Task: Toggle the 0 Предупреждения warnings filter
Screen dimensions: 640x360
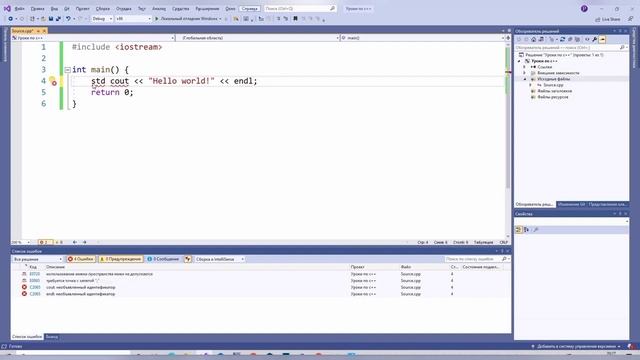Action: (121, 259)
